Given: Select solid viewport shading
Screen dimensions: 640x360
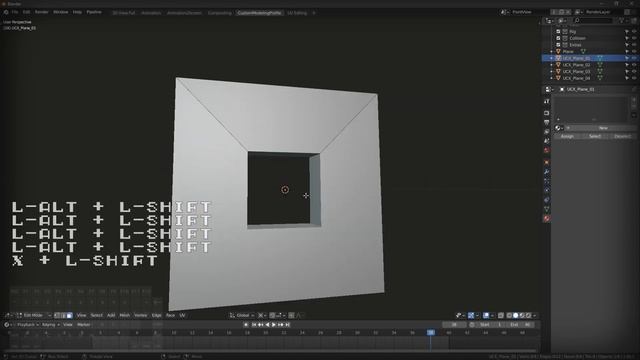Looking at the screenshot, I should [516, 315].
